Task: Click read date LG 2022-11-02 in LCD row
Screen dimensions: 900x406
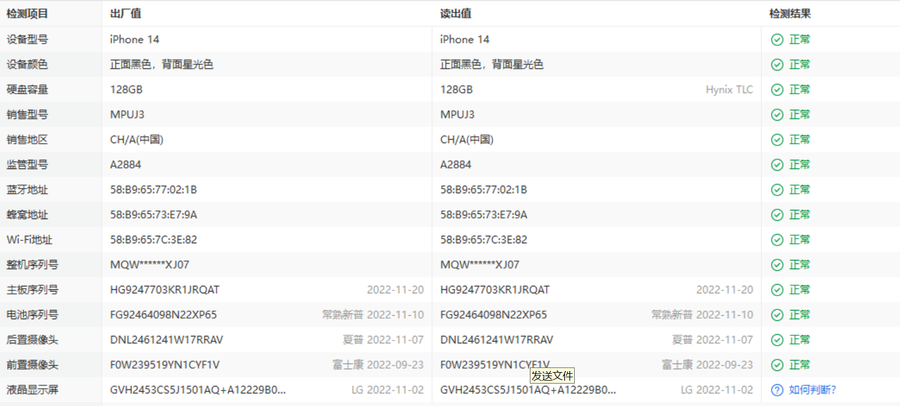Action: click(x=717, y=390)
